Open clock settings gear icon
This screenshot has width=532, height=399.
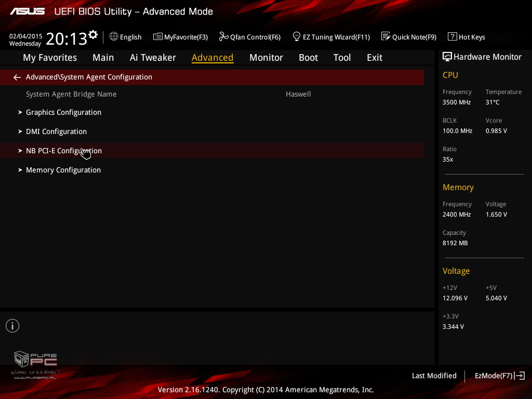[93, 35]
